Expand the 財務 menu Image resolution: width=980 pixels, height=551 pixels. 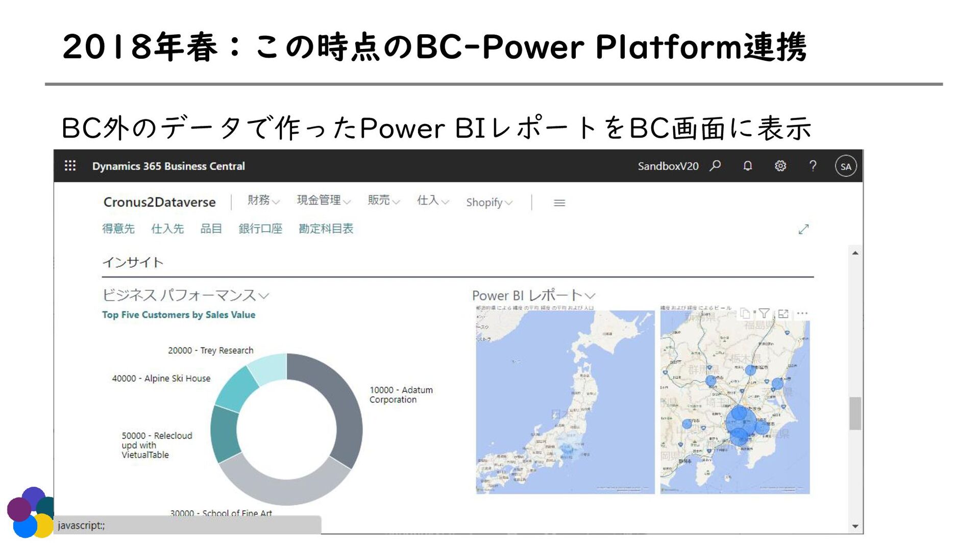(263, 201)
